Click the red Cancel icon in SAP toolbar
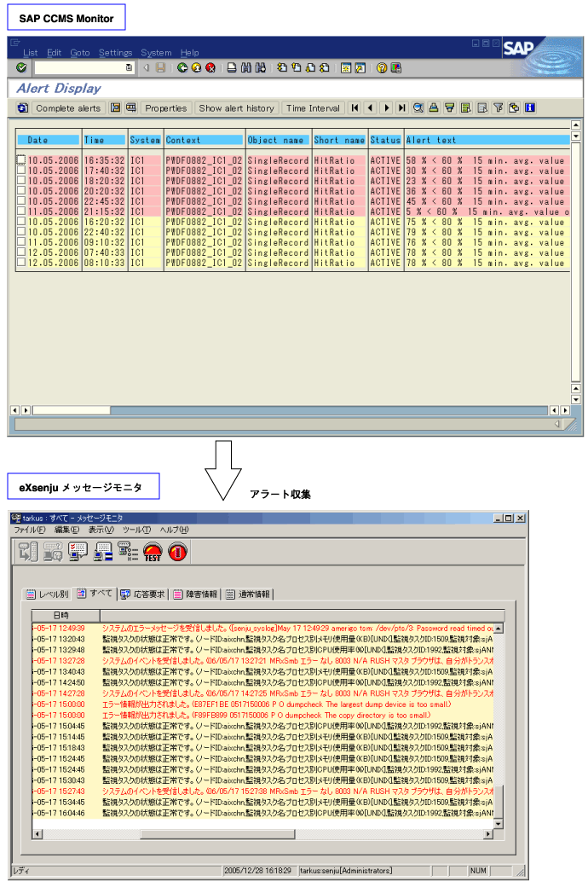Viewport: 588px width, 887px height. pos(210,68)
